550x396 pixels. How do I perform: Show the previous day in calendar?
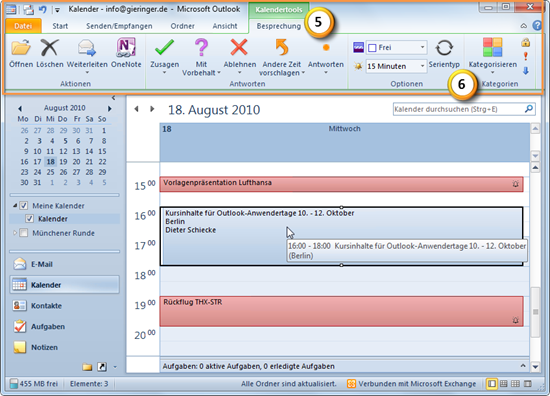click(136, 109)
